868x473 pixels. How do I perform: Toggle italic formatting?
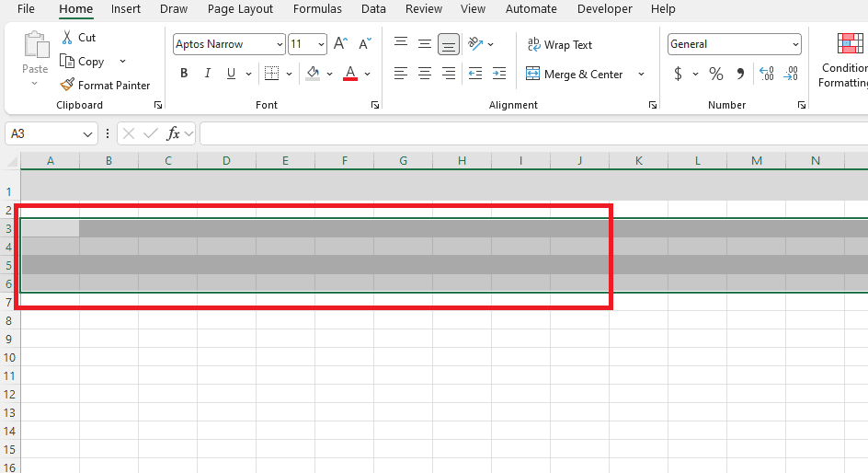(208, 73)
